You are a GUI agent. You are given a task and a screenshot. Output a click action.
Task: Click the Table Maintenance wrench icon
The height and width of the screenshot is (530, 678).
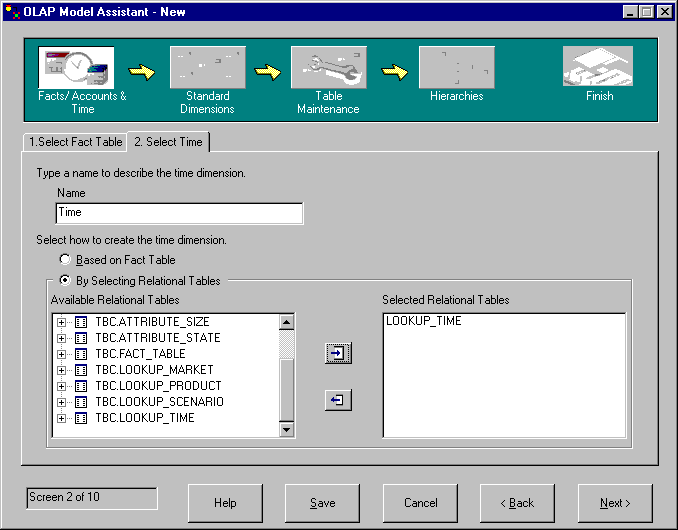329,67
